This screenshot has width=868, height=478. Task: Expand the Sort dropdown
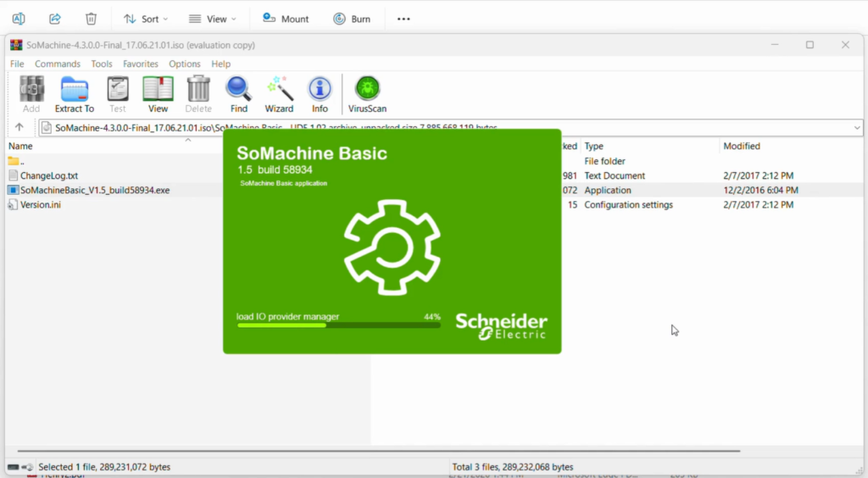(x=145, y=19)
